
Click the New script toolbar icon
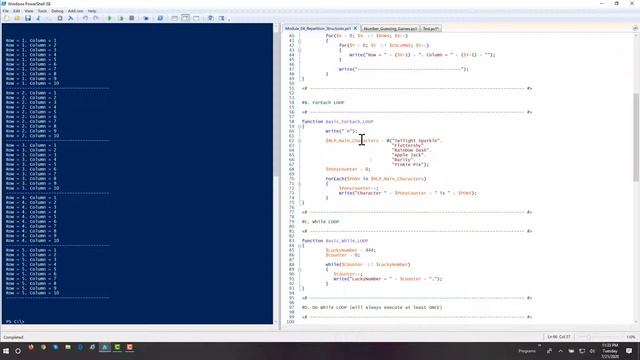click(6, 18)
